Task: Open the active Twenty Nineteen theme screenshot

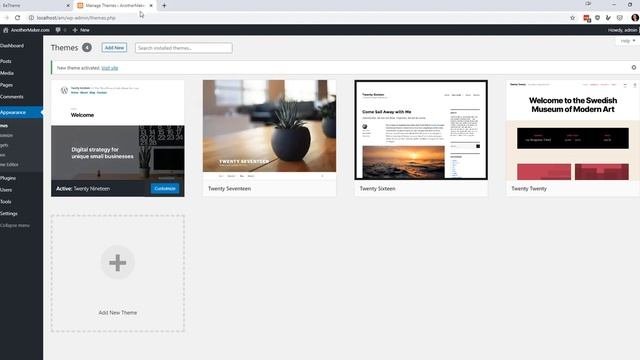Action: tap(118, 130)
